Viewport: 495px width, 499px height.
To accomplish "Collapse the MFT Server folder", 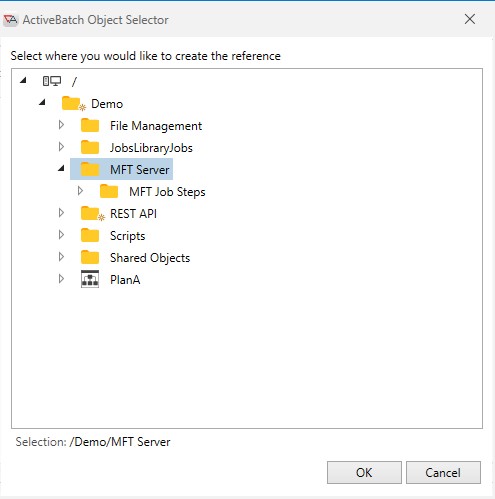I will [x=61, y=168].
